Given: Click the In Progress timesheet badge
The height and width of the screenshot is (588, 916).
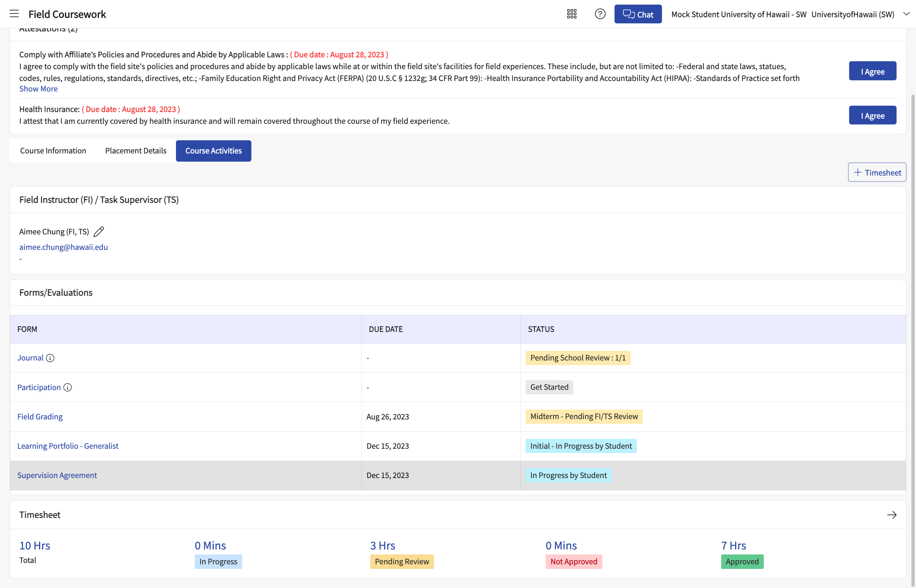Looking at the screenshot, I should click(x=218, y=562).
